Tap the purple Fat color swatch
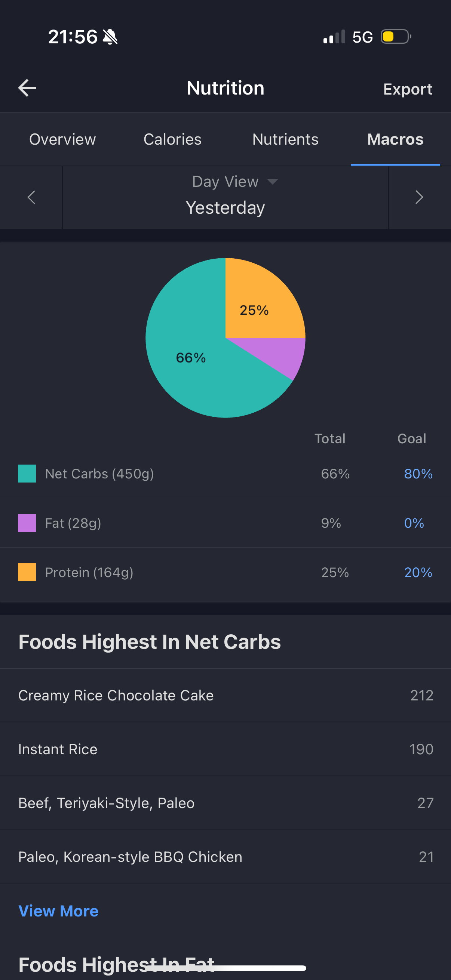Screen dimensions: 451x980 27,523
